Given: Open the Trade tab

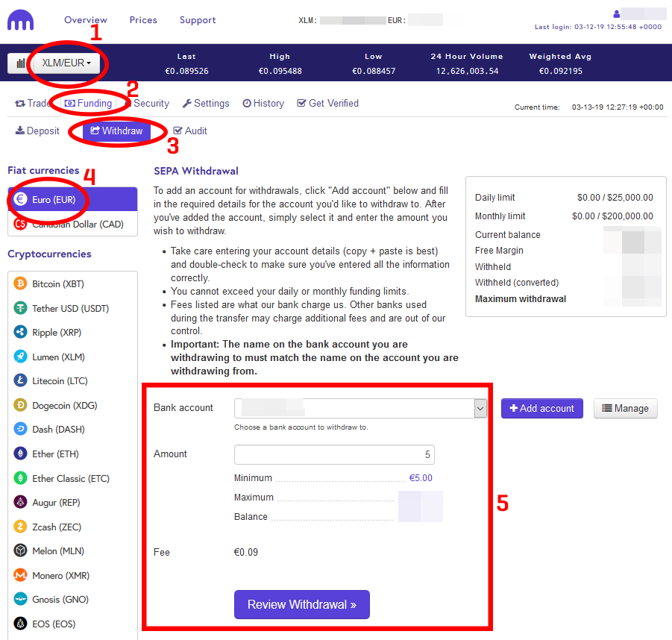Looking at the screenshot, I should click(32, 103).
